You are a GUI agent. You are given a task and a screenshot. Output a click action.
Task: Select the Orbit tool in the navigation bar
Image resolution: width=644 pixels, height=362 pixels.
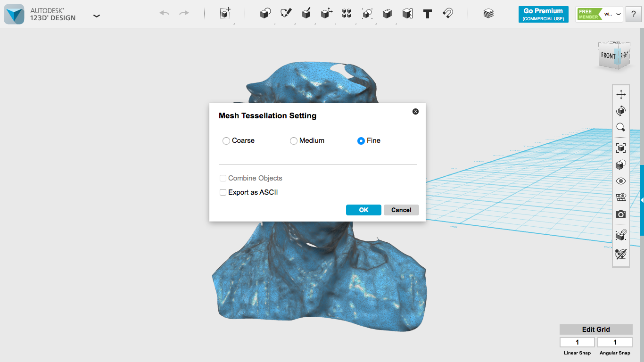621,111
